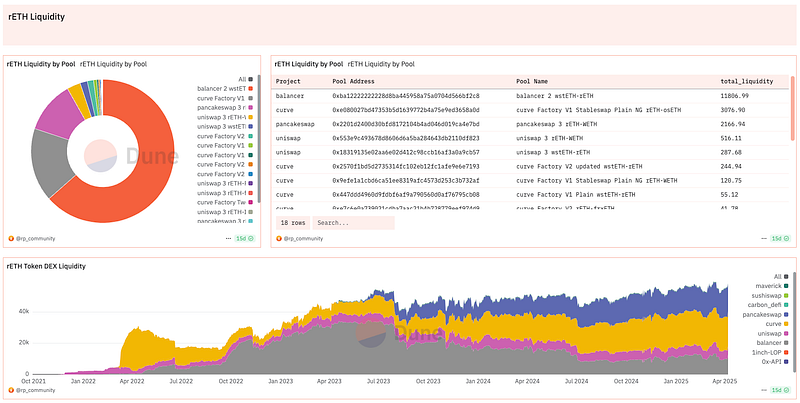This screenshot has height=403, width=800.
Task: Select the total_liquidity value 287.68
Action: pyautogui.click(x=731, y=152)
